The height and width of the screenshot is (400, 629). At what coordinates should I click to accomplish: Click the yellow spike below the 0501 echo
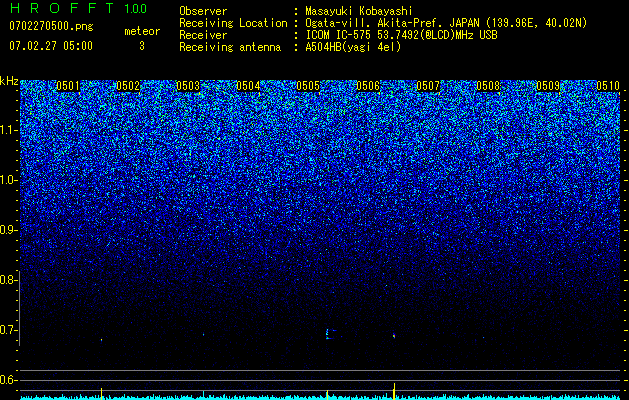(101, 394)
